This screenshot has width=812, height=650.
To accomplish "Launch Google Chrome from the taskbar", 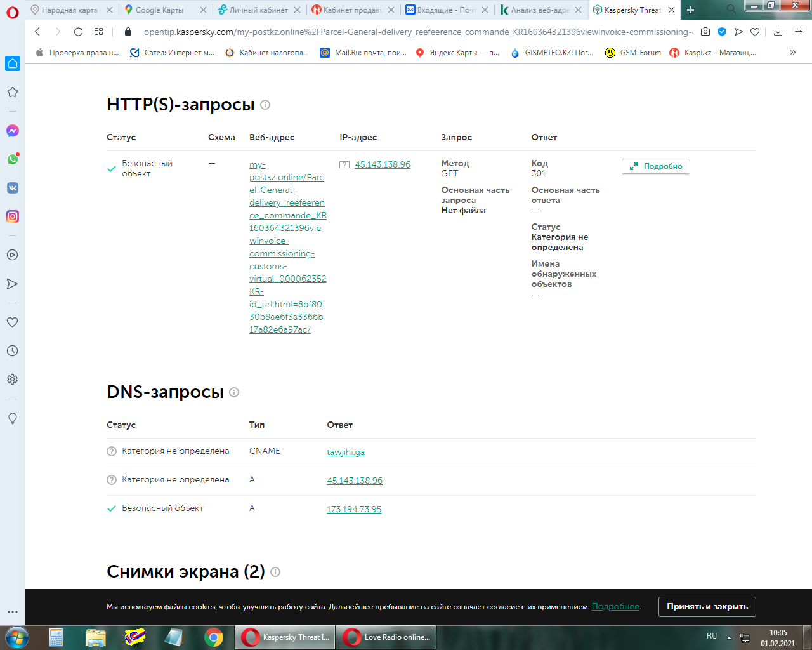I will [214, 637].
